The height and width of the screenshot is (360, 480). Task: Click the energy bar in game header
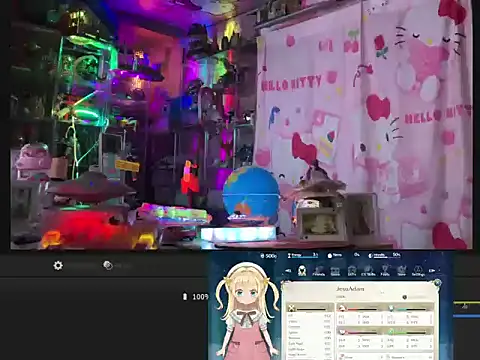[303, 255]
